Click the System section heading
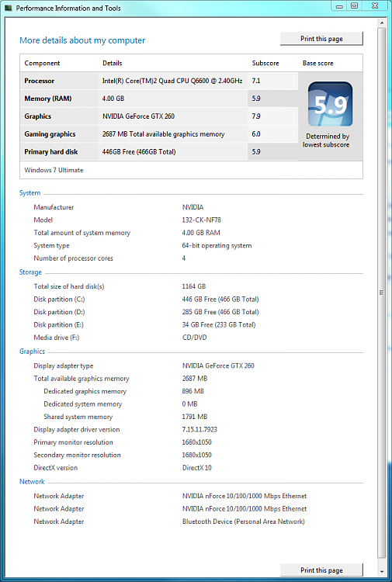Image resolution: width=392 pixels, height=582 pixels. (x=29, y=193)
